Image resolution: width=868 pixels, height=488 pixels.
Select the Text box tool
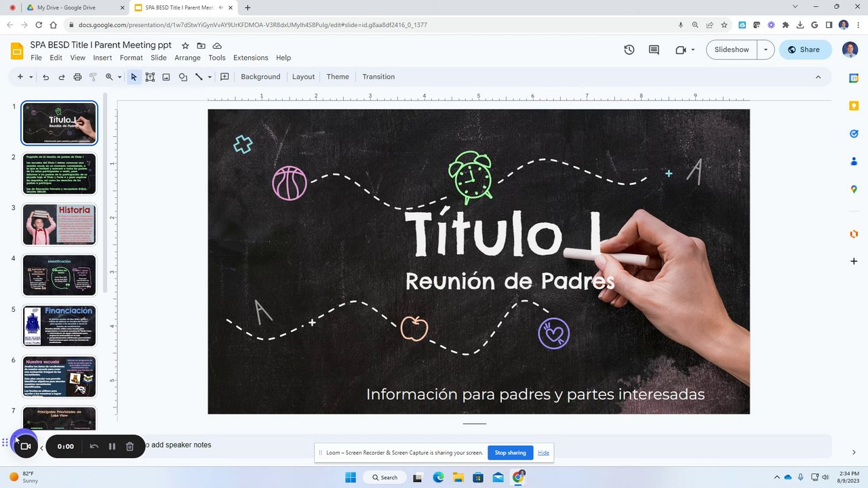coord(150,77)
